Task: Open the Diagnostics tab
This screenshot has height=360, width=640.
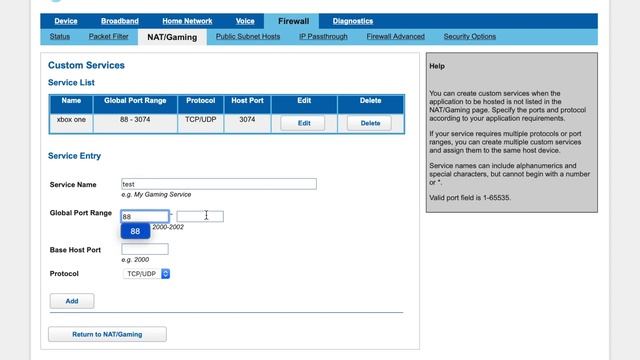Action: point(353,21)
